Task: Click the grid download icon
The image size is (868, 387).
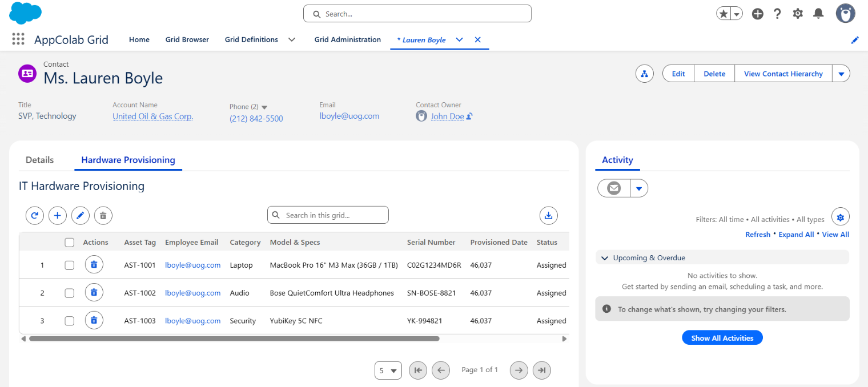Action: pyautogui.click(x=549, y=215)
